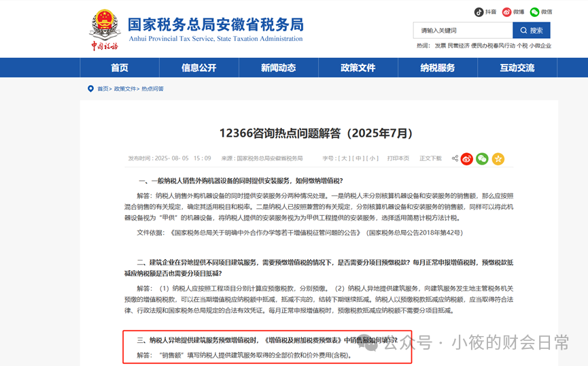588x366 pixels.
Task: Click question two heading about 异地建筑服务
Action: (x=319, y=268)
